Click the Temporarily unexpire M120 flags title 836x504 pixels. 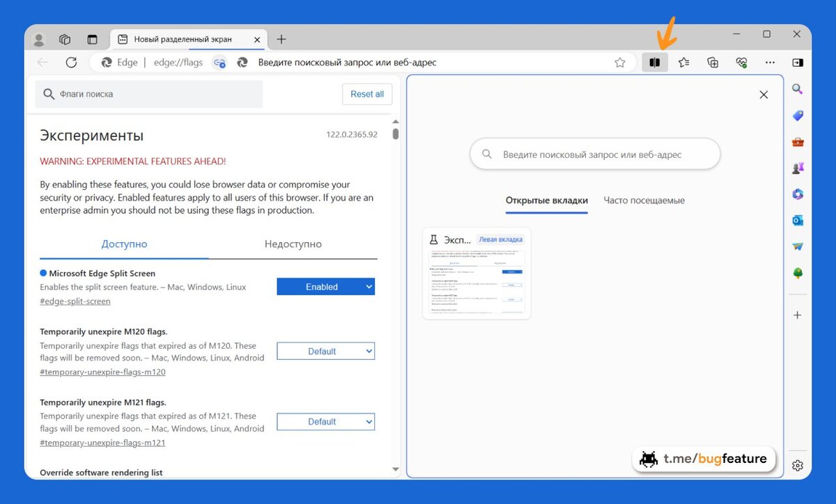pyautogui.click(x=104, y=331)
